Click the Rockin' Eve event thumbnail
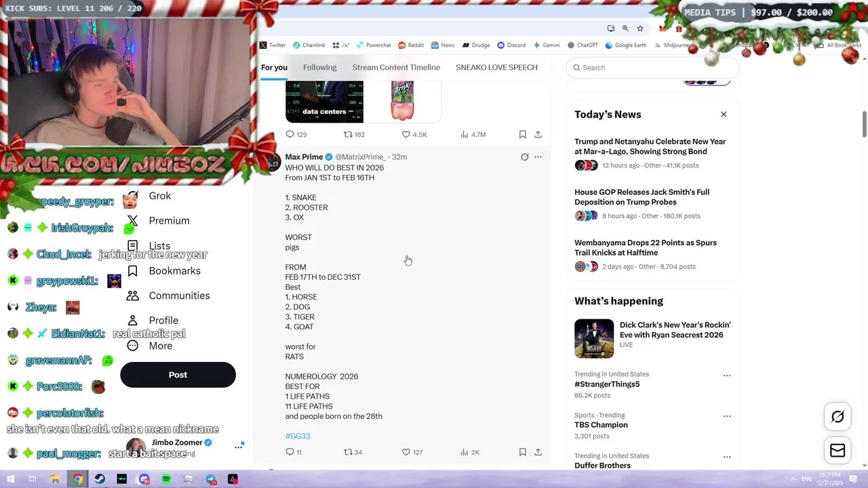 click(594, 338)
